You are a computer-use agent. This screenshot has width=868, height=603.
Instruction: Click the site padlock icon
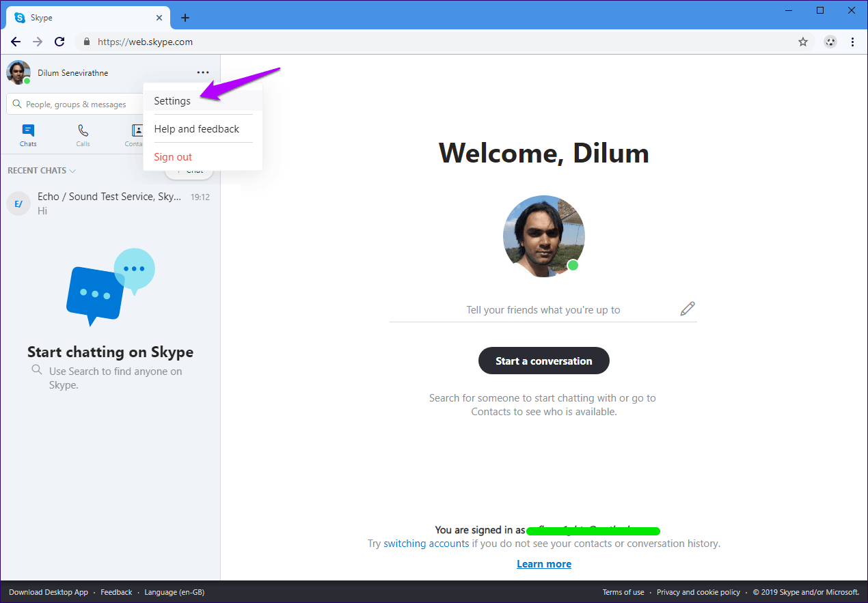[86, 42]
